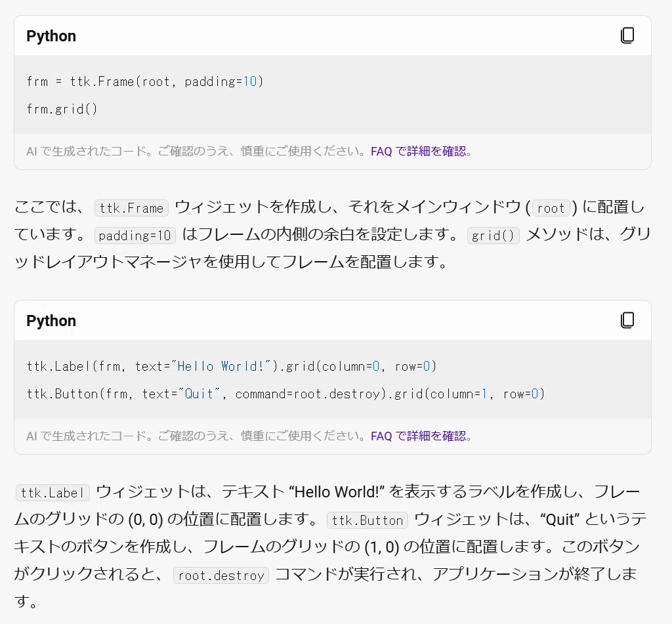Click the inline 'ttk.Label' code tag

(52, 492)
